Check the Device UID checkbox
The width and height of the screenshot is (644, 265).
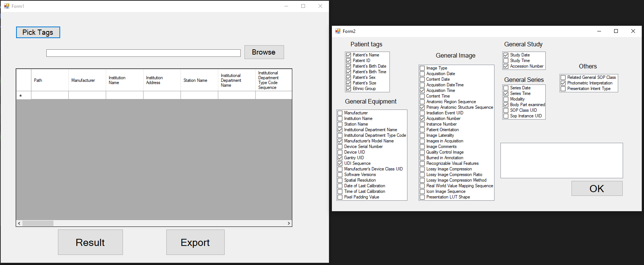click(x=340, y=152)
